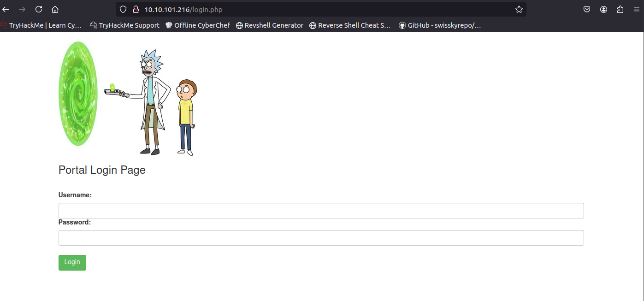
Task: Open the Pocket save icon
Action: point(587,9)
